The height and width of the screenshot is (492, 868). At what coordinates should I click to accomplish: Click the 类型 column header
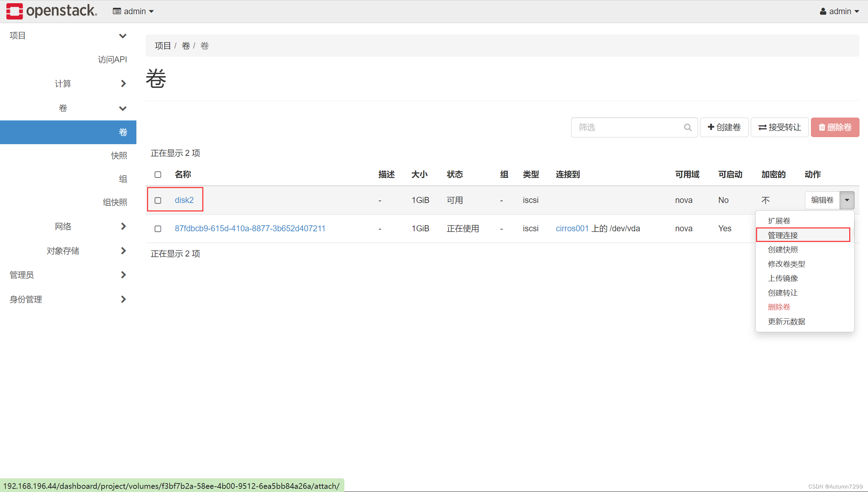coord(531,174)
